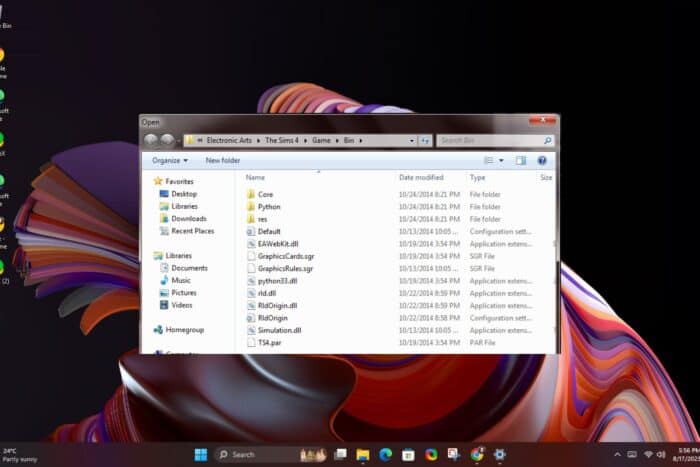Select the Default configuration file
This screenshot has height=467, width=700.
coord(269,231)
